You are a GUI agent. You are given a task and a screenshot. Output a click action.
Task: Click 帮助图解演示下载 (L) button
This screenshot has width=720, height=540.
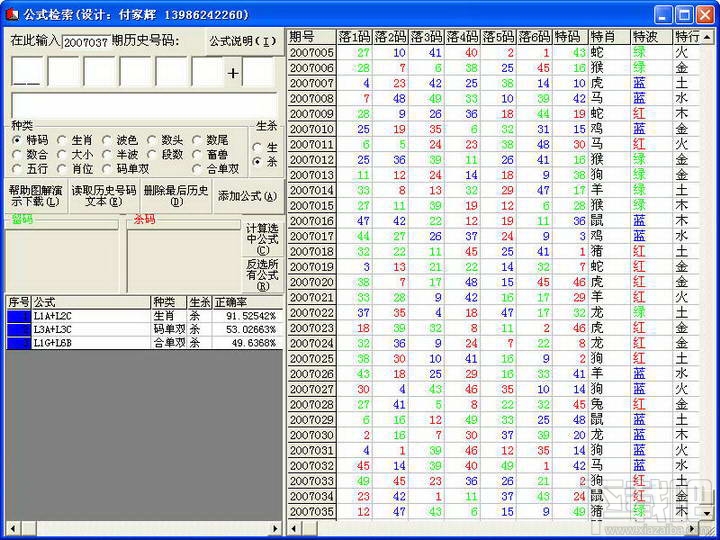pyautogui.click(x=35, y=196)
